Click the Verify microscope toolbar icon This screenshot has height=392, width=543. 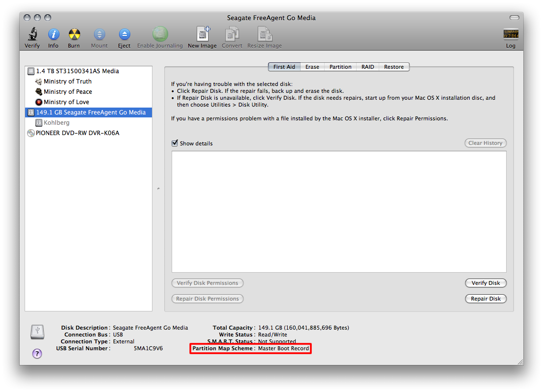click(x=32, y=34)
